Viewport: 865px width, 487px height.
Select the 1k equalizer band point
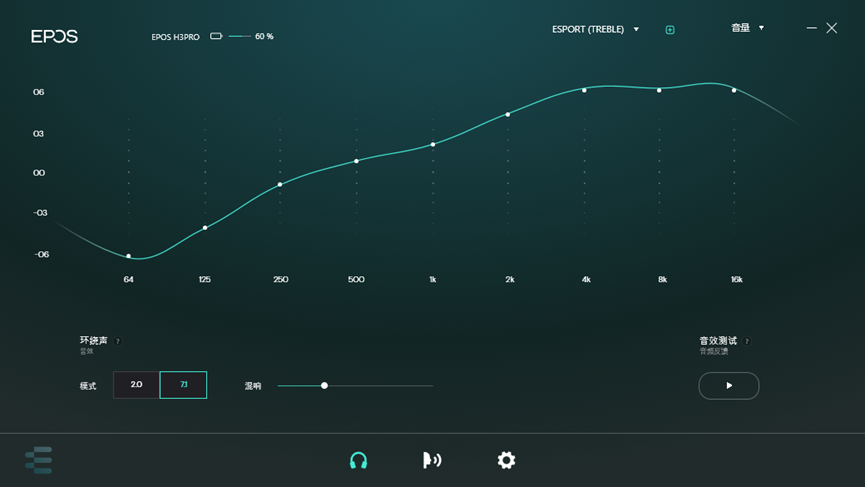[x=433, y=145]
